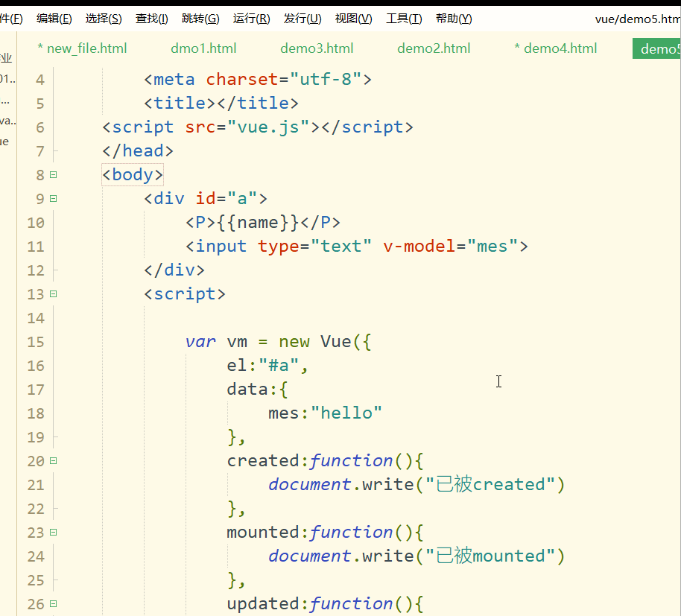
Task: Open the 查找(I) menu
Action: [x=152, y=19]
